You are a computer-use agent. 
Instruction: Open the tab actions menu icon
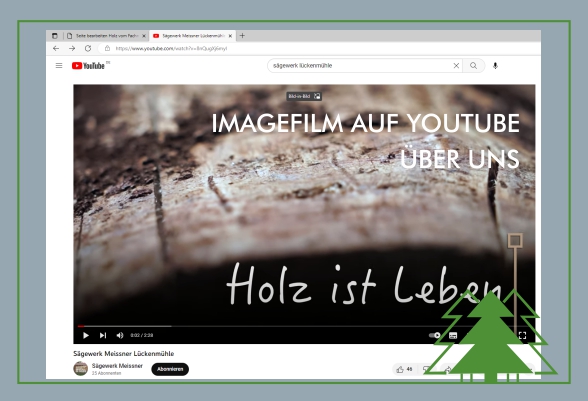tap(55, 36)
